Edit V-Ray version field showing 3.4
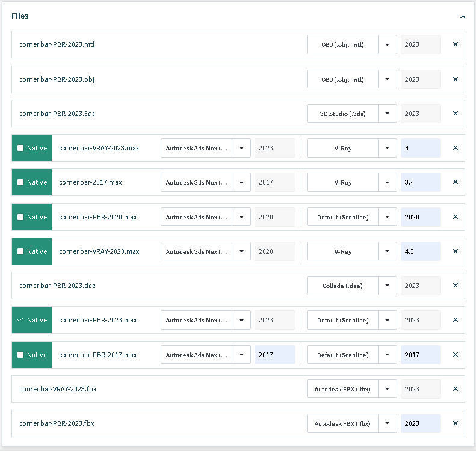Image resolution: width=476 pixels, height=451 pixels. (420, 182)
